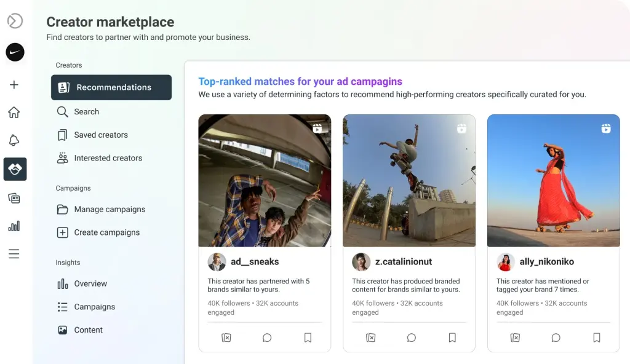Toggle bookmark to save z.catalinionut
630x364 pixels.
point(452,338)
